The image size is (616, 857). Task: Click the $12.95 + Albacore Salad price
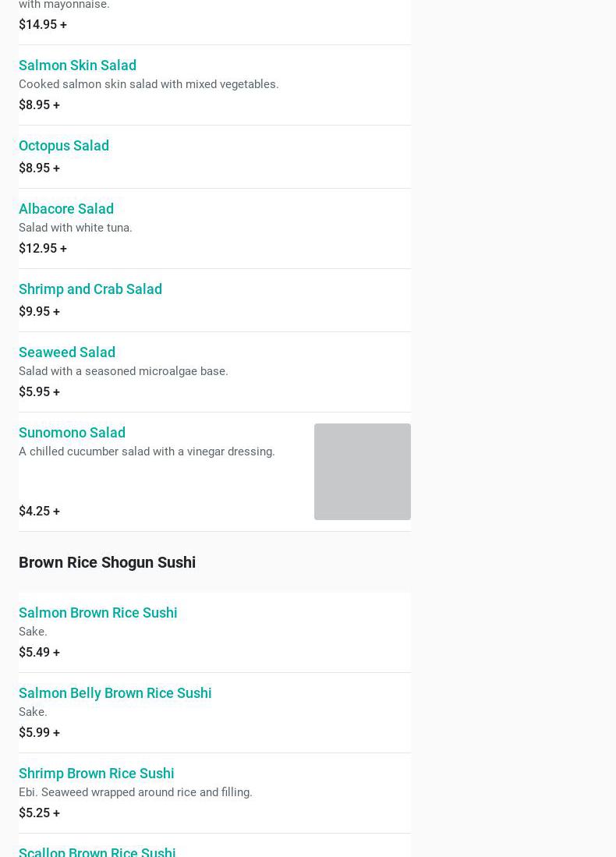pyautogui.click(x=43, y=248)
